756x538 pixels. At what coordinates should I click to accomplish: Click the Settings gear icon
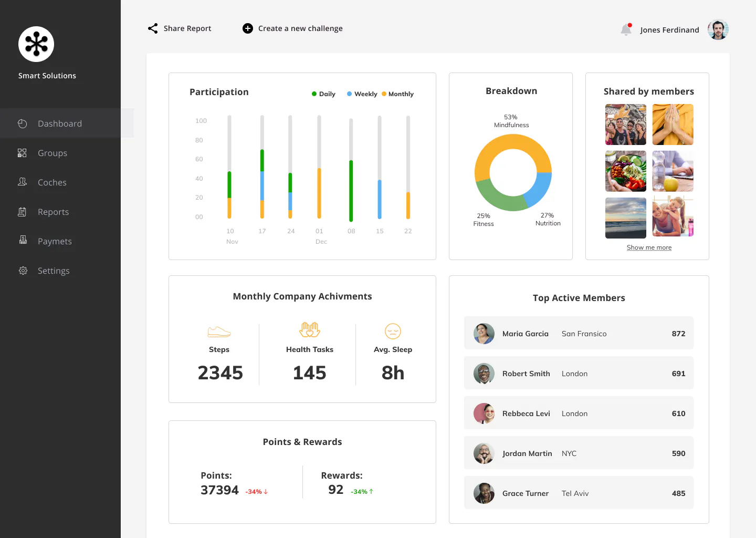coord(23,271)
